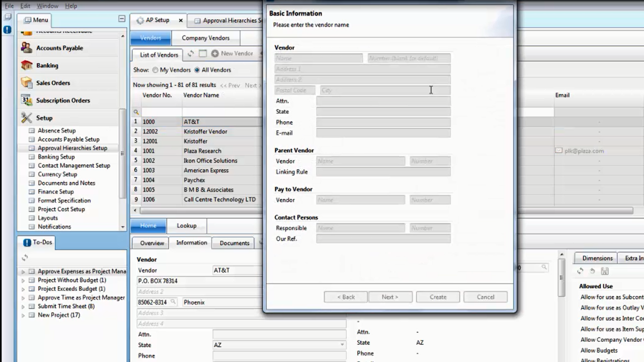Click the Create button in the dialog
644x362 pixels.
pos(438,297)
